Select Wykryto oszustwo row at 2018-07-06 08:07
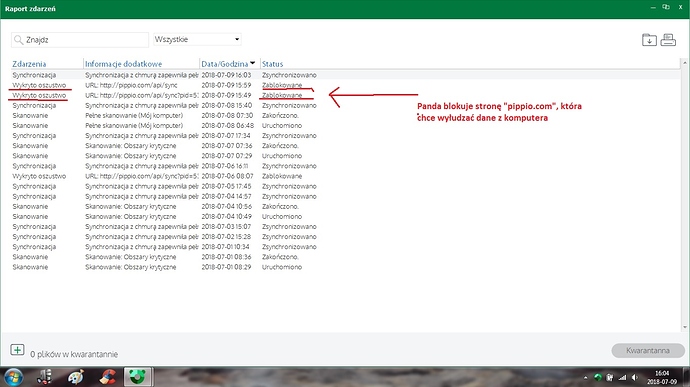This screenshot has width=690, height=387. [x=345, y=176]
